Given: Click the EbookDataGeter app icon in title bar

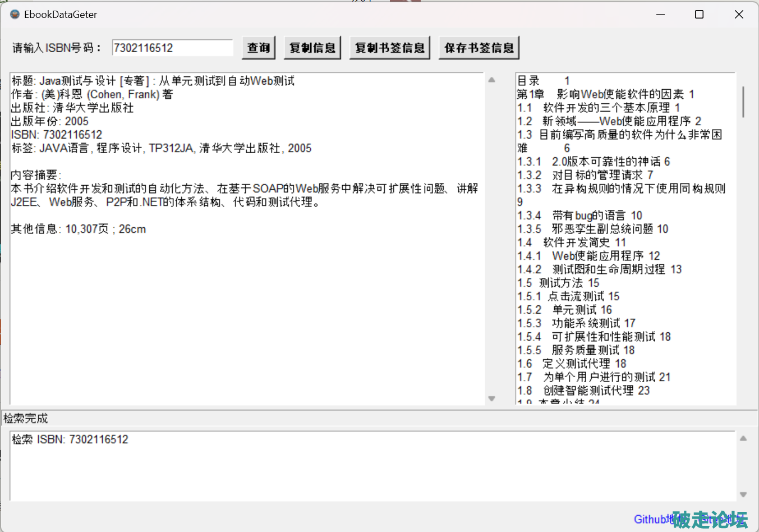Looking at the screenshot, I should 15,14.
